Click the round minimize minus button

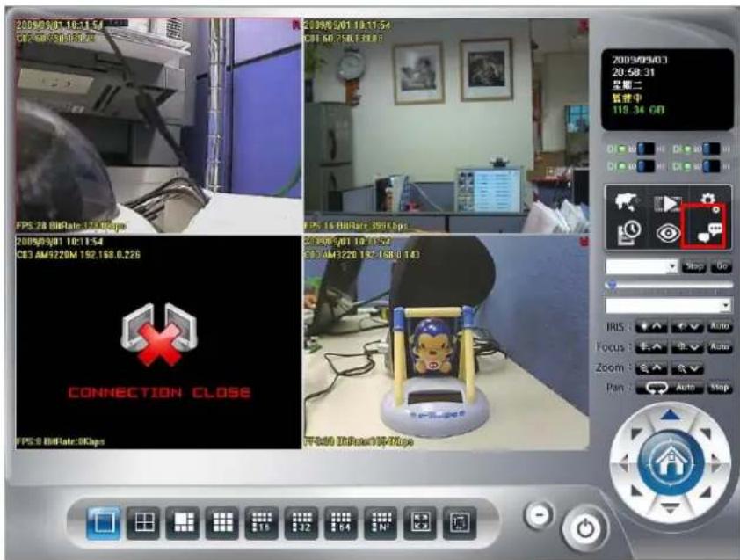pyautogui.click(x=539, y=514)
